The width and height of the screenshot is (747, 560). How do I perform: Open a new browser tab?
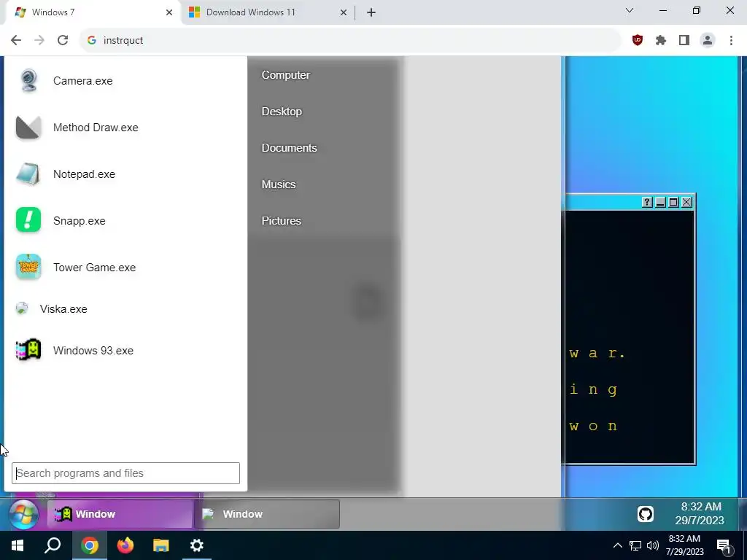point(371,12)
